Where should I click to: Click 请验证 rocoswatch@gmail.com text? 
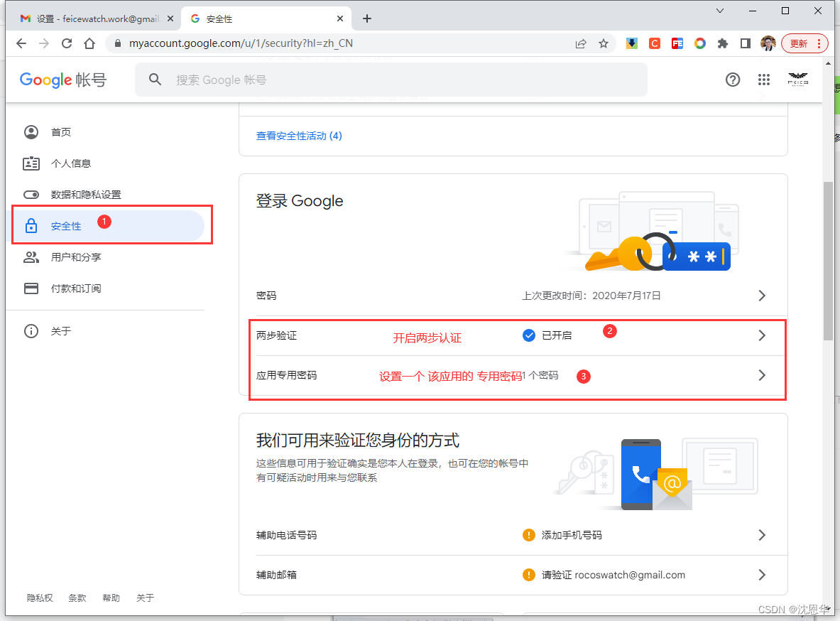pos(613,574)
